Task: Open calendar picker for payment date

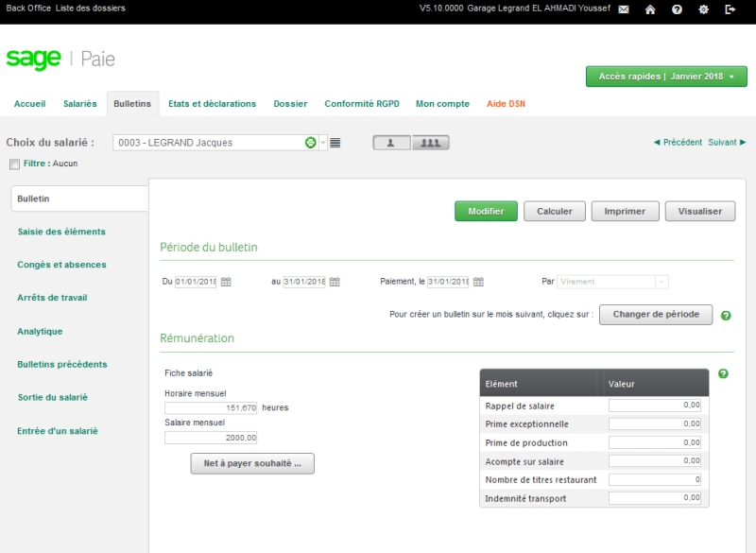Action: 478,282
